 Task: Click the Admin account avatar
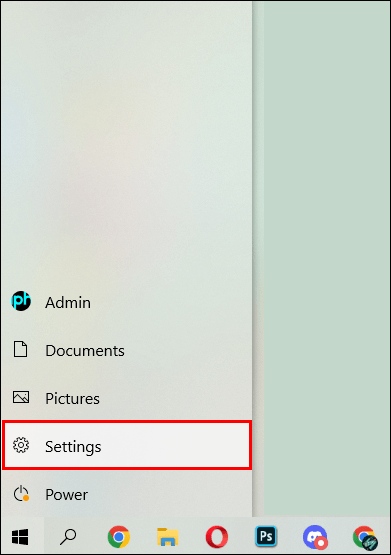21,301
